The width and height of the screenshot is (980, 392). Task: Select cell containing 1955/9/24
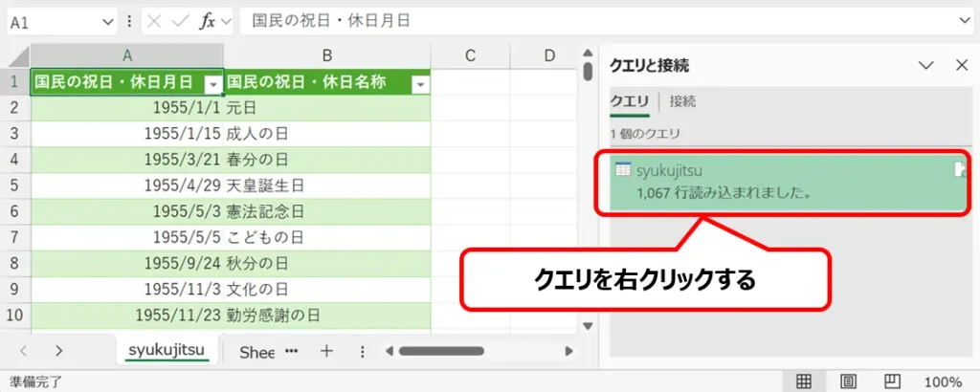127,264
